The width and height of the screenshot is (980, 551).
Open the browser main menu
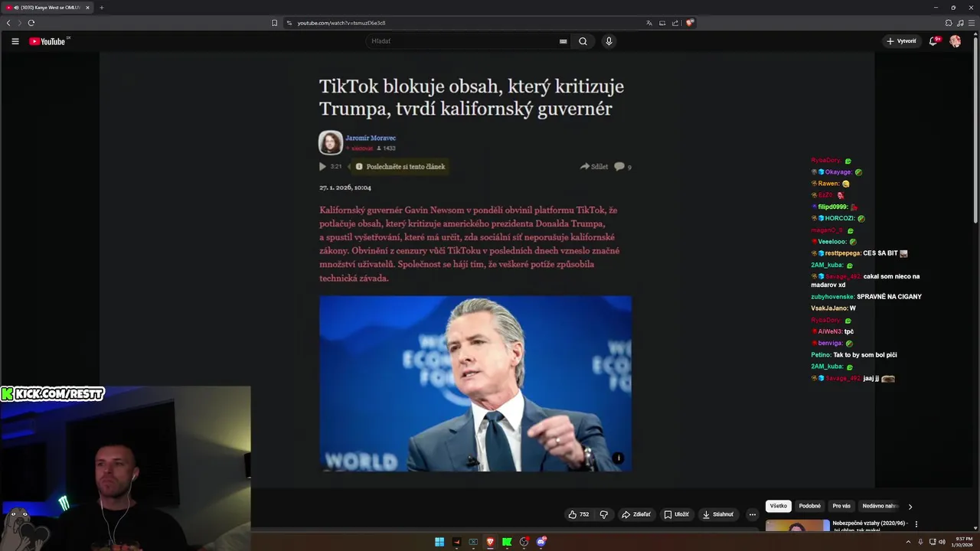(x=972, y=23)
